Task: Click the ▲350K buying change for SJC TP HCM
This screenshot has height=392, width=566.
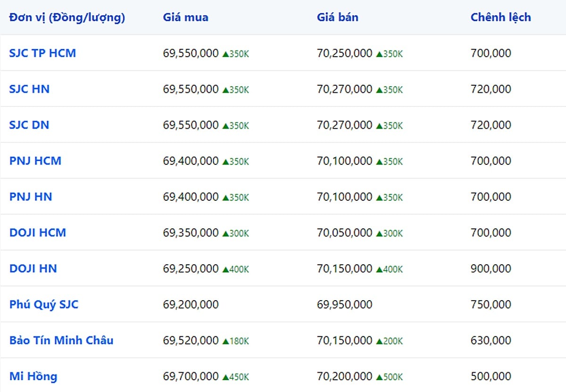Action: (x=235, y=54)
